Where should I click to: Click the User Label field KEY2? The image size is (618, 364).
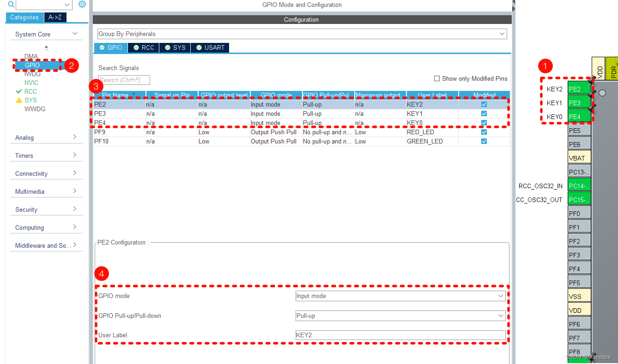pyautogui.click(x=400, y=335)
